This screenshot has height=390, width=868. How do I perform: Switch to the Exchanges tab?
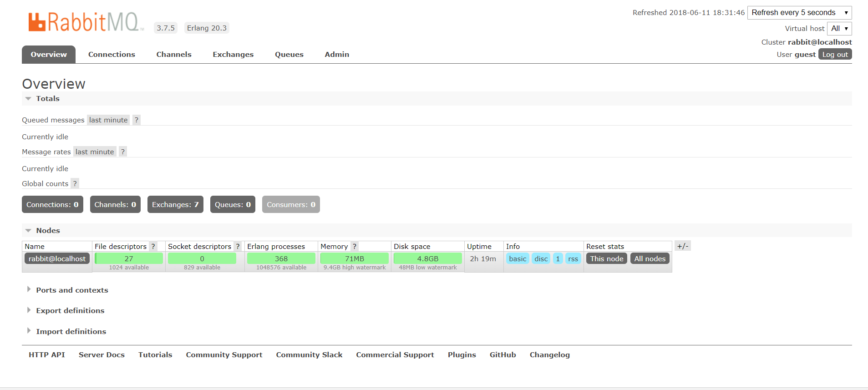coord(233,55)
